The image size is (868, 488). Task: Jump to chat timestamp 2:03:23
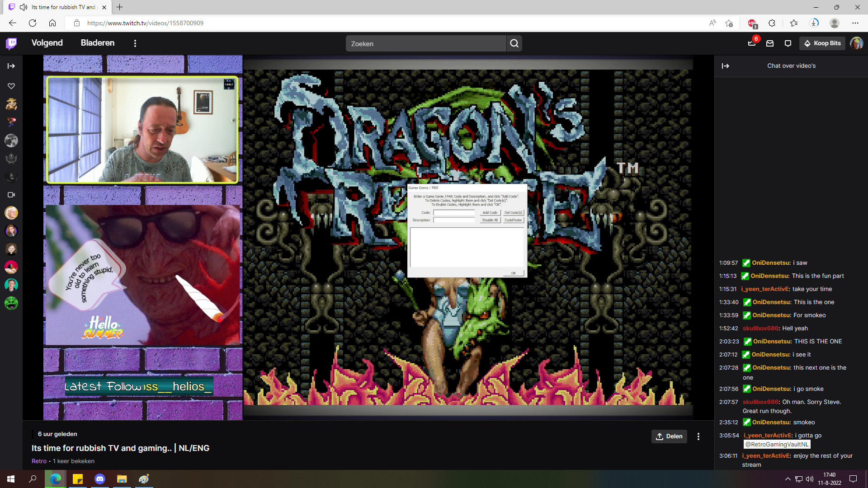[x=729, y=341]
